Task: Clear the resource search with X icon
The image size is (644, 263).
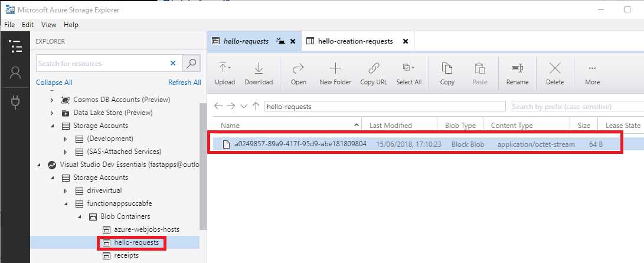Action: pyautogui.click(x=173, y=63)
